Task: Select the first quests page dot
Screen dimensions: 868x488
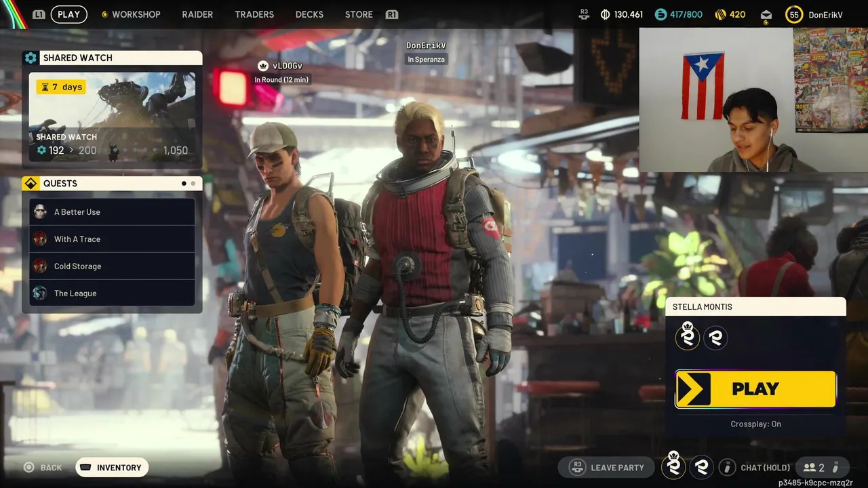Action: click(184, 184)
